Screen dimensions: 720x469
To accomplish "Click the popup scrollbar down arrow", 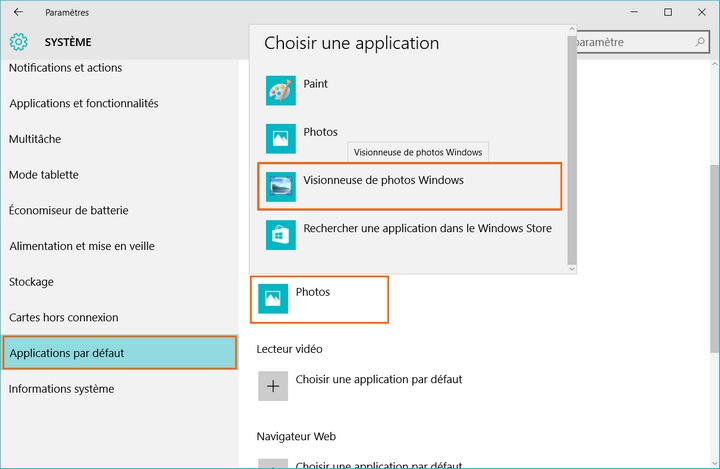I will point(572,269).
